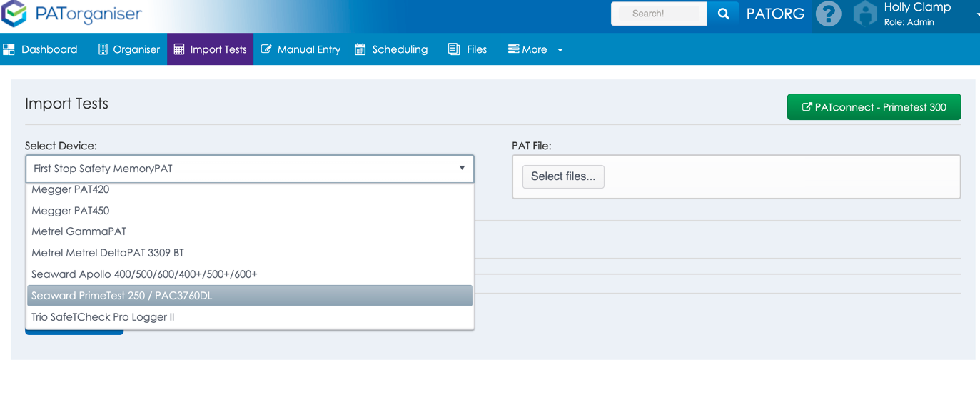
Task: Open the help question mark icon
Action: tap(828, 14)
